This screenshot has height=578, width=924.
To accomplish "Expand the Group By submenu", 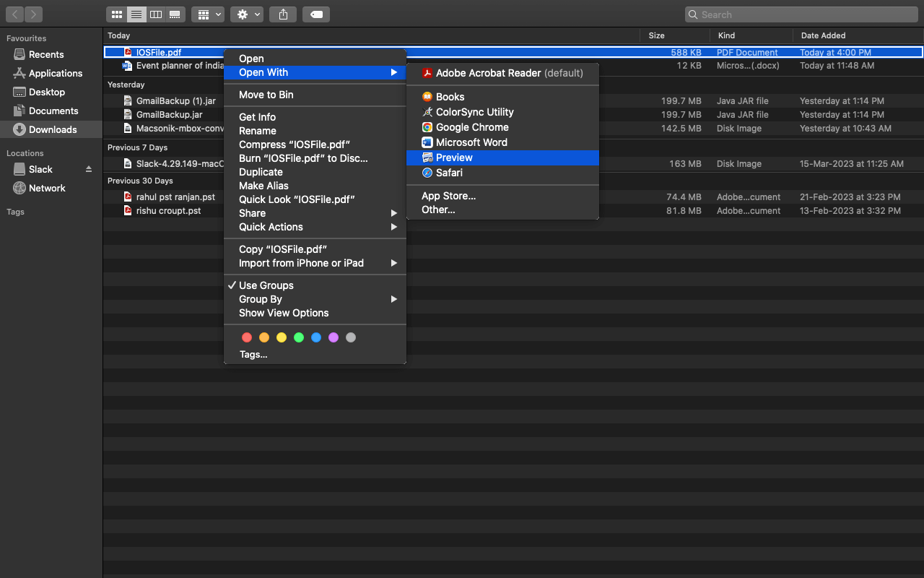I will [x=315, y=299].
